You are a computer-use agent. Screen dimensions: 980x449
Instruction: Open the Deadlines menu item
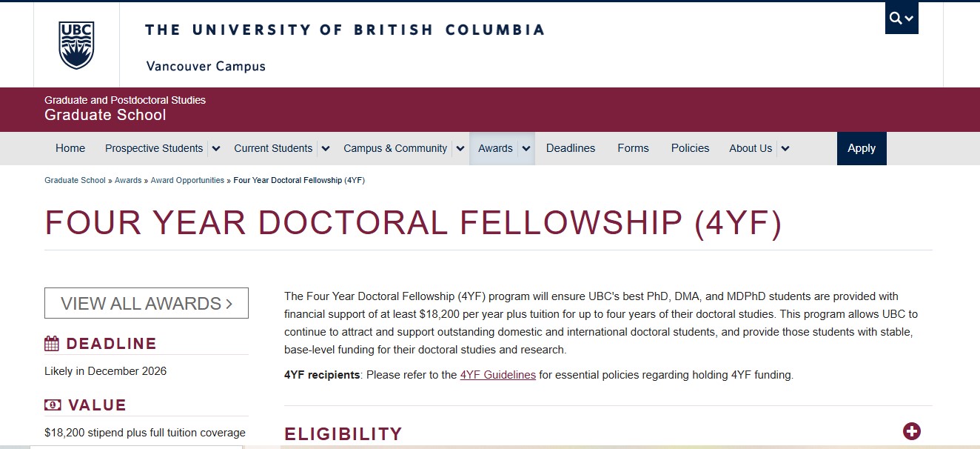point(571,149)
